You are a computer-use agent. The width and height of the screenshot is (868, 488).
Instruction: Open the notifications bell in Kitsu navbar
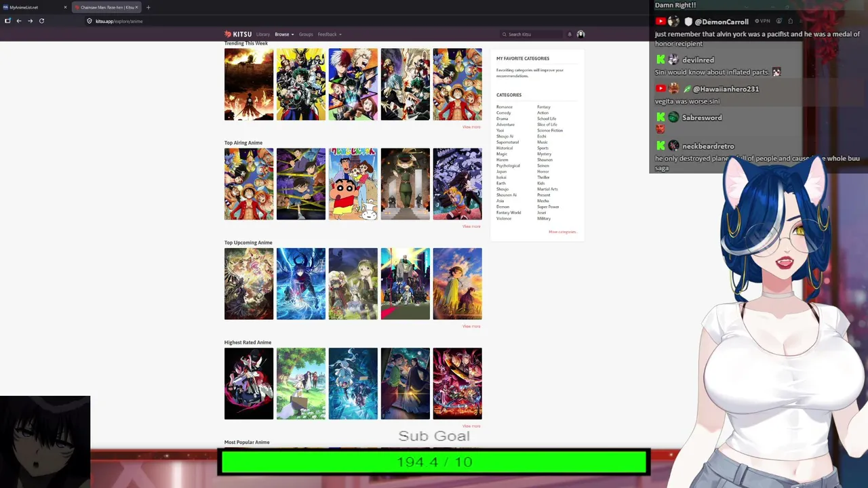(x=570, y=34)
